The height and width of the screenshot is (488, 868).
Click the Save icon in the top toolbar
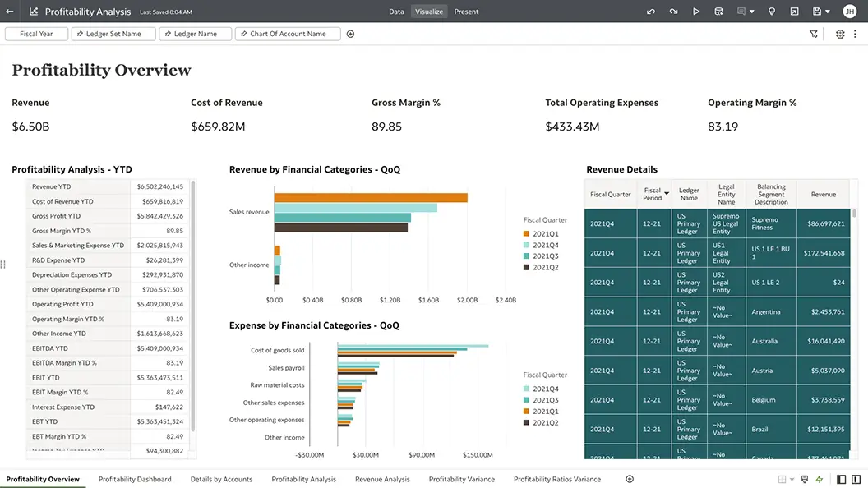click(x=817, y=12)
